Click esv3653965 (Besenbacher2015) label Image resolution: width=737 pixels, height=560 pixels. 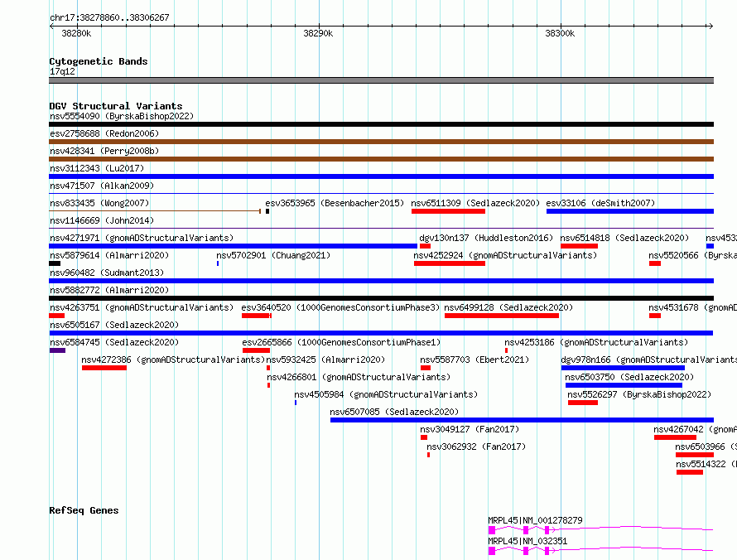click(335, 203)
